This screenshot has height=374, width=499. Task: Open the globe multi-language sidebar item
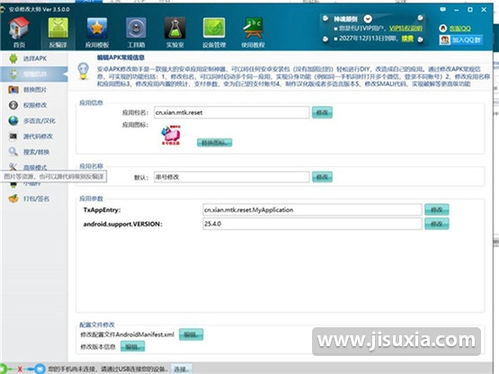[x=32, y=121]
